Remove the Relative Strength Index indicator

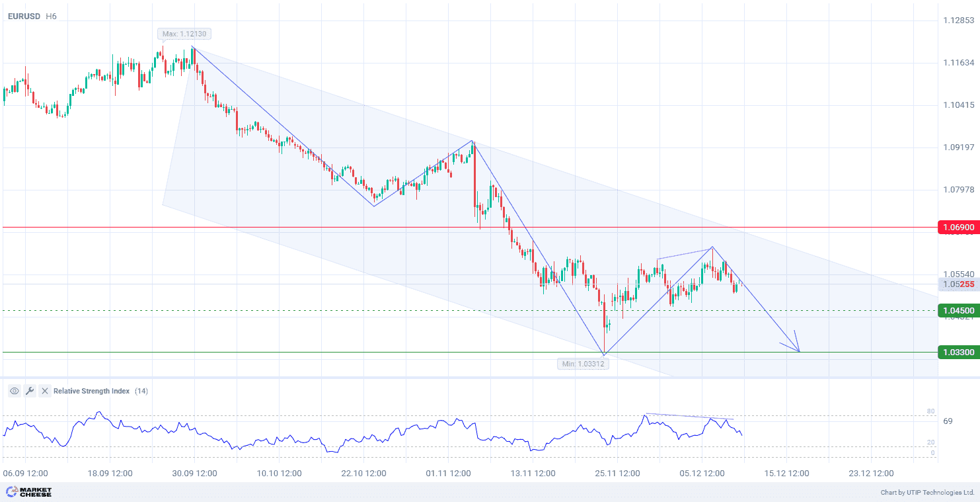pos(44,391)
